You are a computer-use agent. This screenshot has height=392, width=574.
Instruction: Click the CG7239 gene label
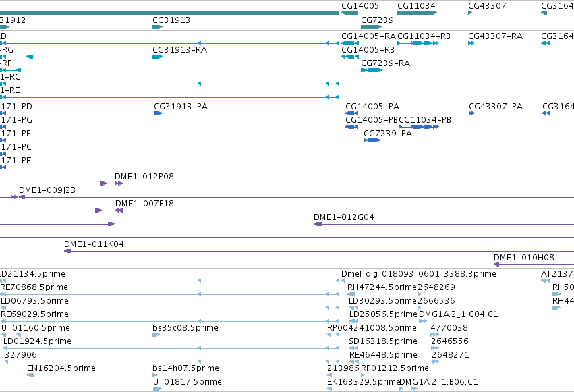click(377, 20)
